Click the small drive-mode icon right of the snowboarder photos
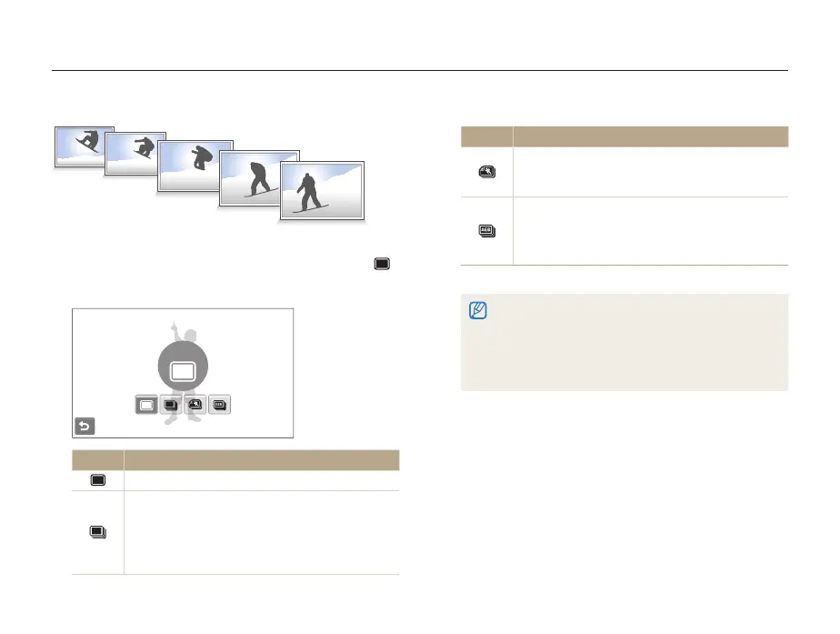The width and height of the screenshot is (840, 634). [383, 264]
